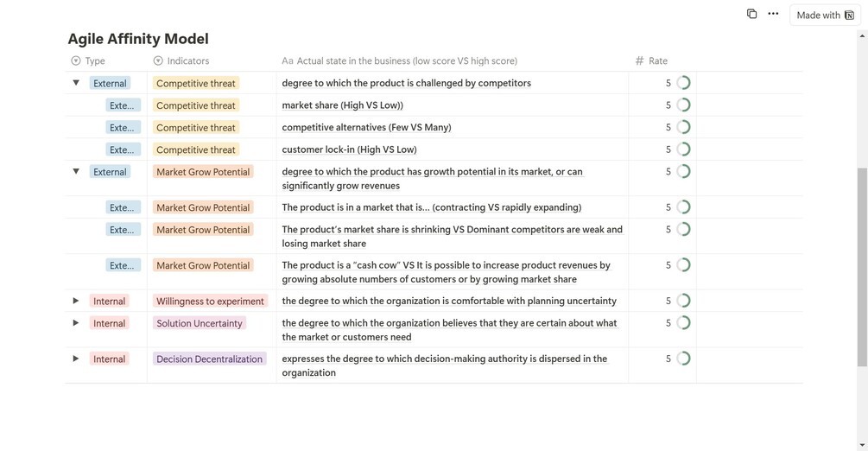
Task: Click the Type column select-property icon
Action: (76, 61)
